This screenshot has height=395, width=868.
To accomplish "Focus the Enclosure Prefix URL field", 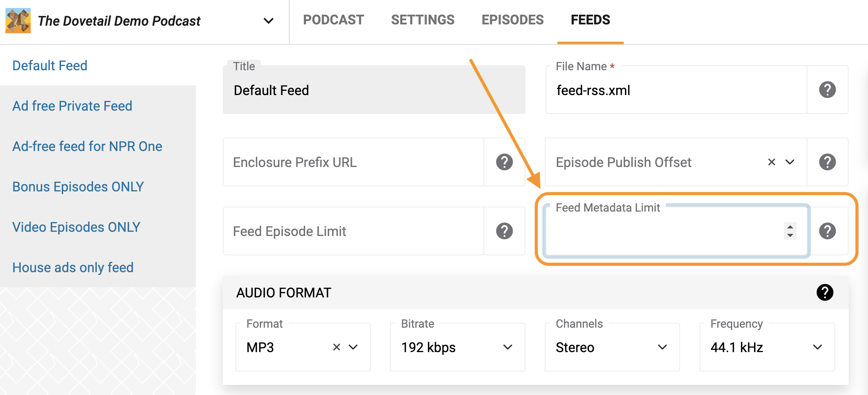I will click(x=354, y=162).
